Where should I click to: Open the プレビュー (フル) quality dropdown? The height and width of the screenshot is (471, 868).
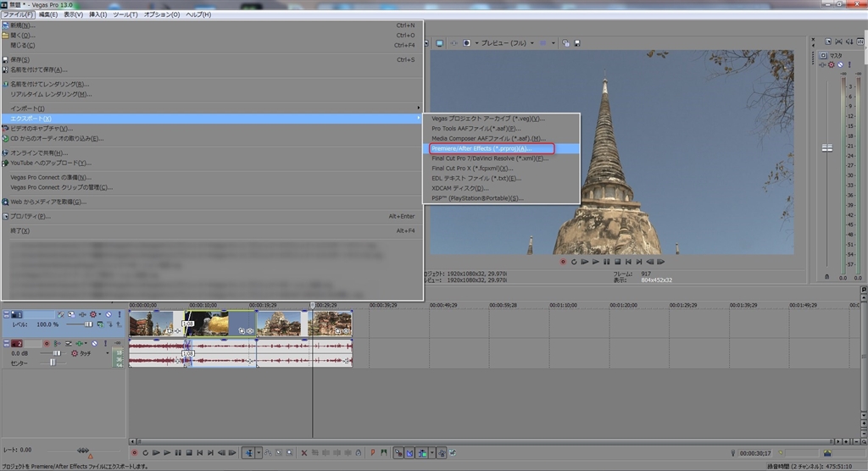point(505,43)
